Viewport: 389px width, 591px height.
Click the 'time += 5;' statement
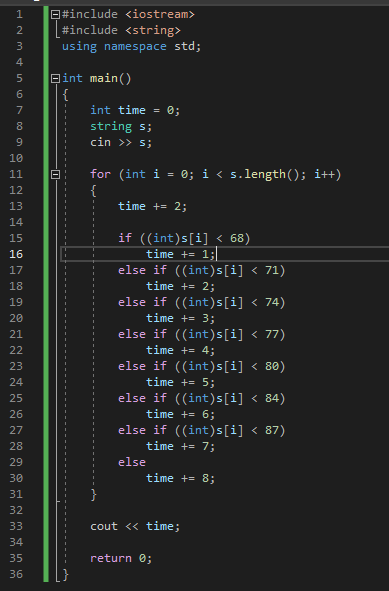click(x=181, y=382)
